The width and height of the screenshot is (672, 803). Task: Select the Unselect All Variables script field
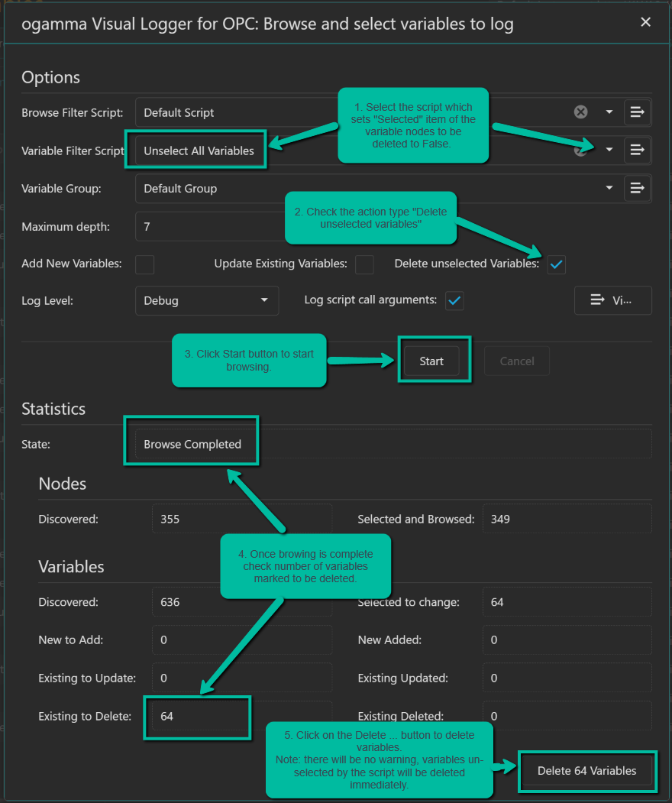coord(200,151)
